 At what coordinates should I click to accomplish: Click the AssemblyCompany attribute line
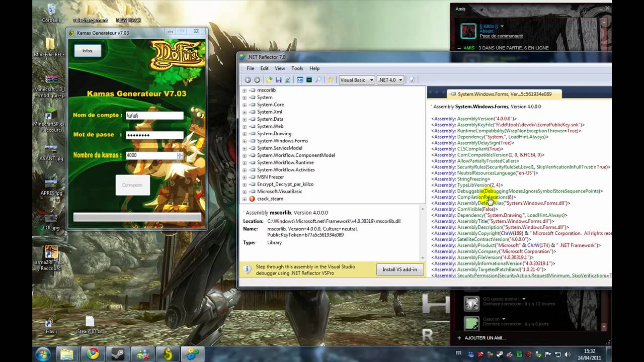point(493,251)
